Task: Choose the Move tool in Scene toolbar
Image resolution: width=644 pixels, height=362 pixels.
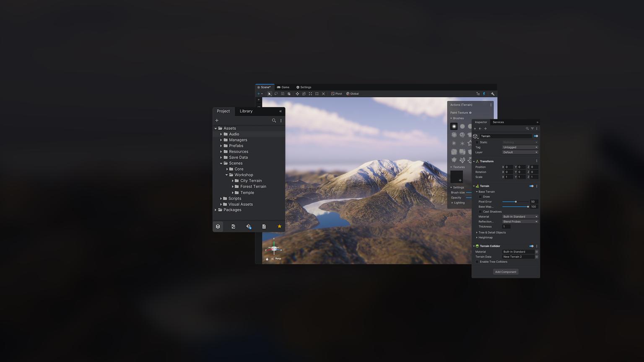Action: coord(297,94)
